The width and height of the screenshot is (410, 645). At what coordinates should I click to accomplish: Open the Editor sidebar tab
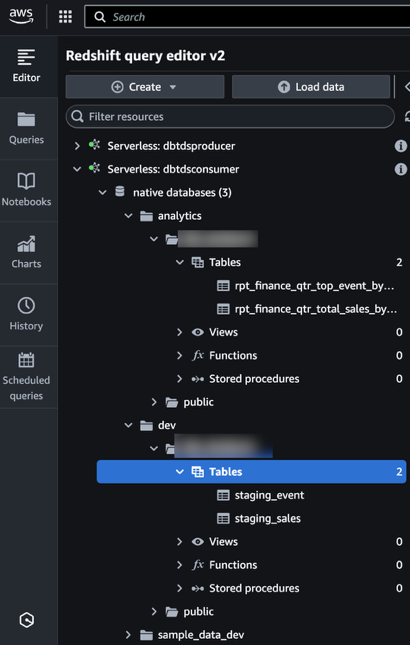(x=26, y=66)
